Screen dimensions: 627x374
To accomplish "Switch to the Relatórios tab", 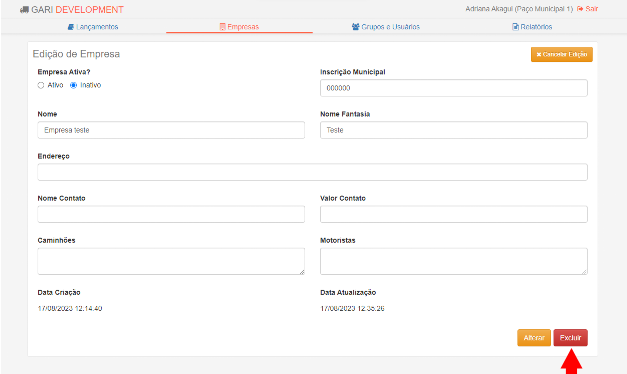I will coord(532,27).
